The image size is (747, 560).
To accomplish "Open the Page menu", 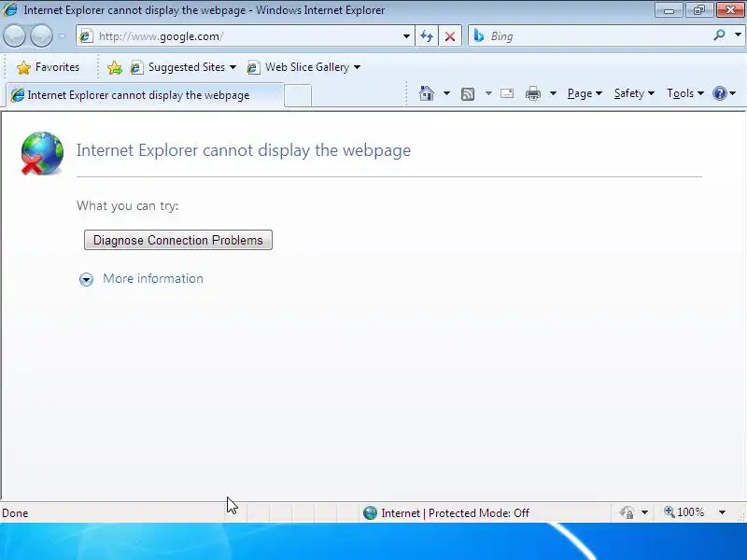I will pos(585,93).
